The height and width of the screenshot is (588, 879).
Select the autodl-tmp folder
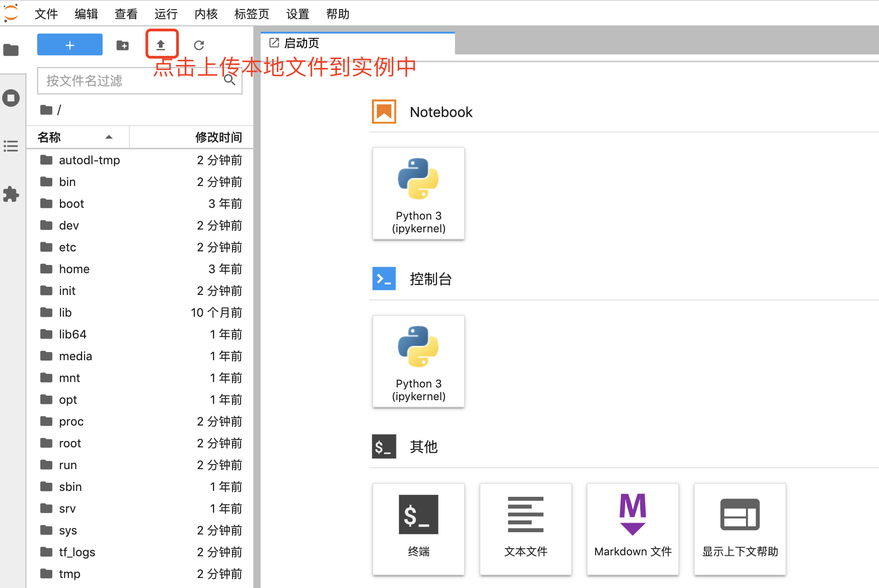(140, 160)
